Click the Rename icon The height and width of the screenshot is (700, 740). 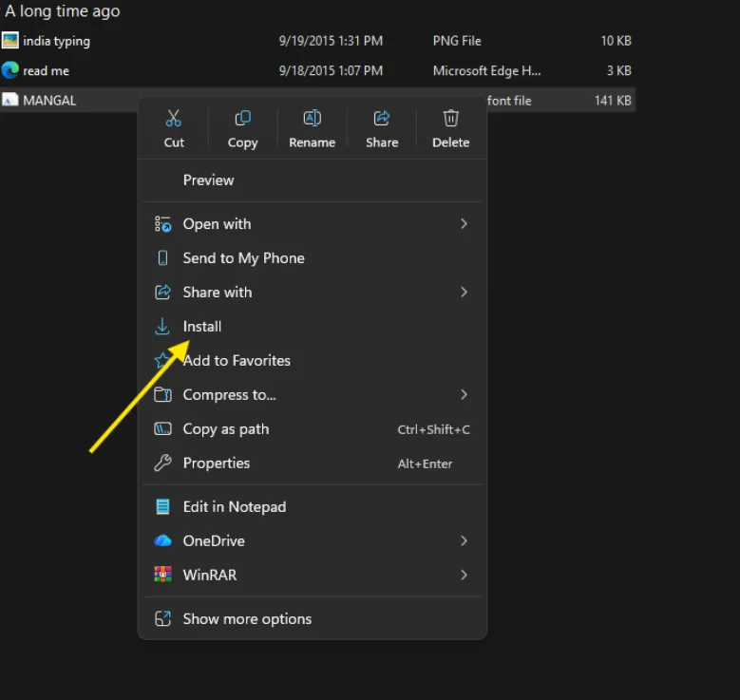tap(312, 119)
